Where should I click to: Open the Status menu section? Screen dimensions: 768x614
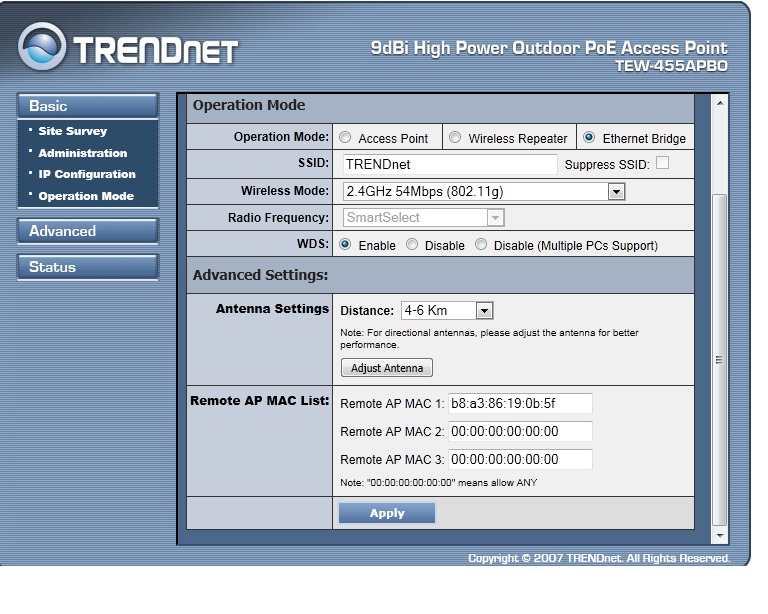[x=88, y=267]
